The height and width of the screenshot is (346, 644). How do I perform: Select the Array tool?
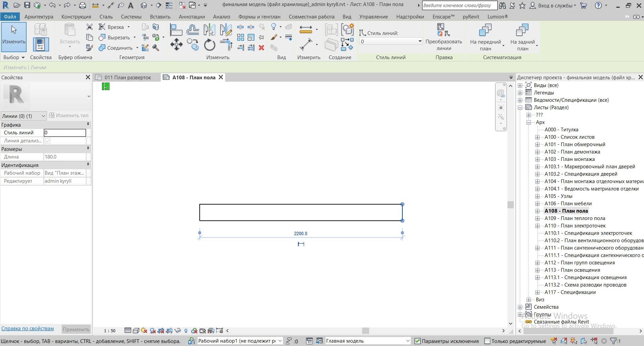241,37
